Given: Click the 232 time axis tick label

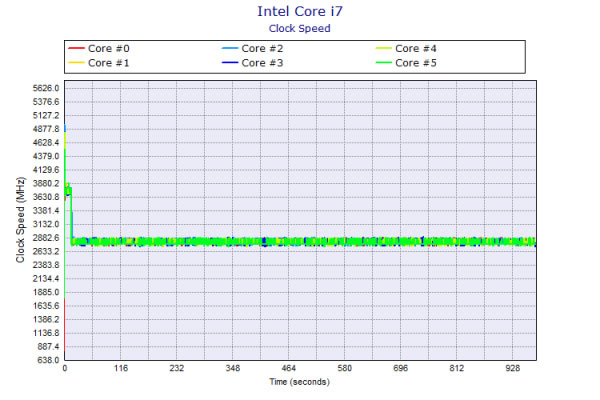Looking at the screenshot, I should [177, 368].
